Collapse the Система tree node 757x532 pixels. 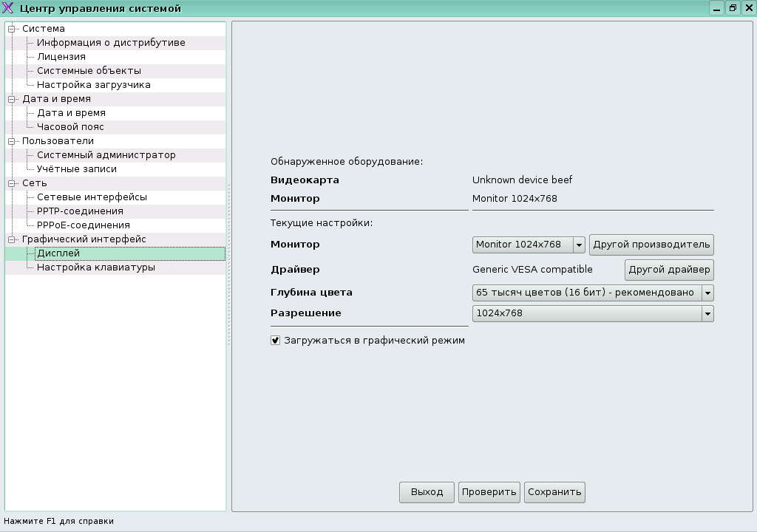tap(12, 29)
